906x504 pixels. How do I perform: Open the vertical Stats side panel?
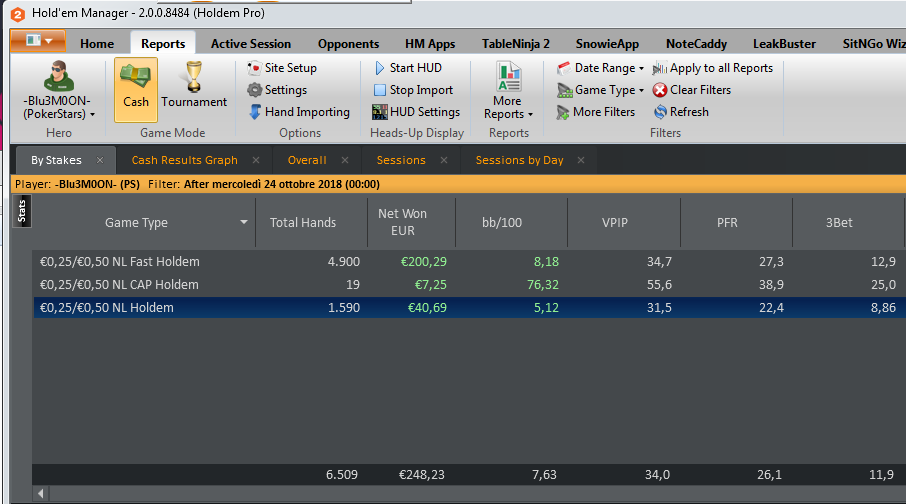click(22, 211)
